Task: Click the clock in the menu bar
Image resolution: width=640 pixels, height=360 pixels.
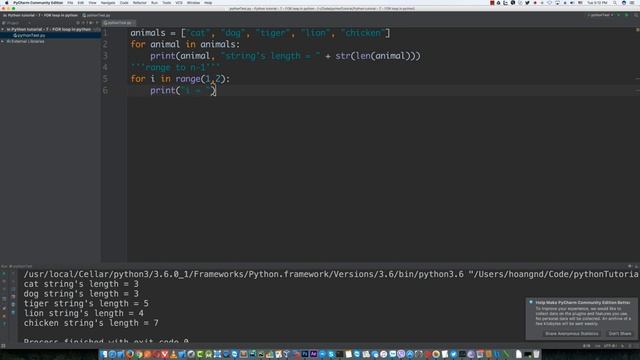Action: coord(597,3)
